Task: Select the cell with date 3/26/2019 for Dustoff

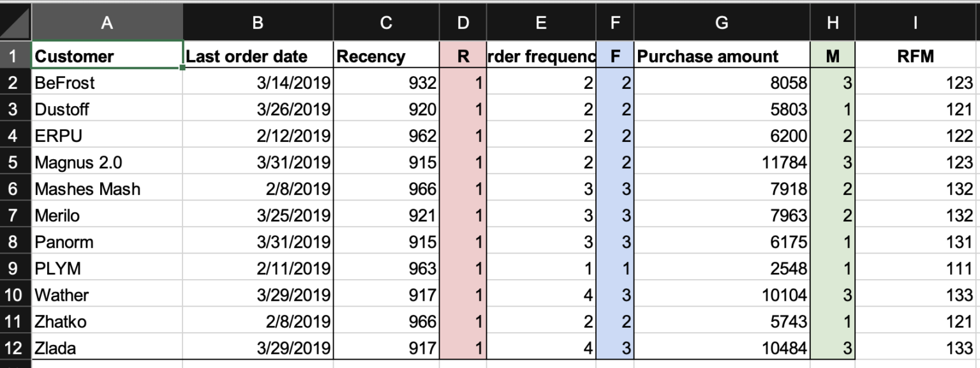Action: pos(257,109)
